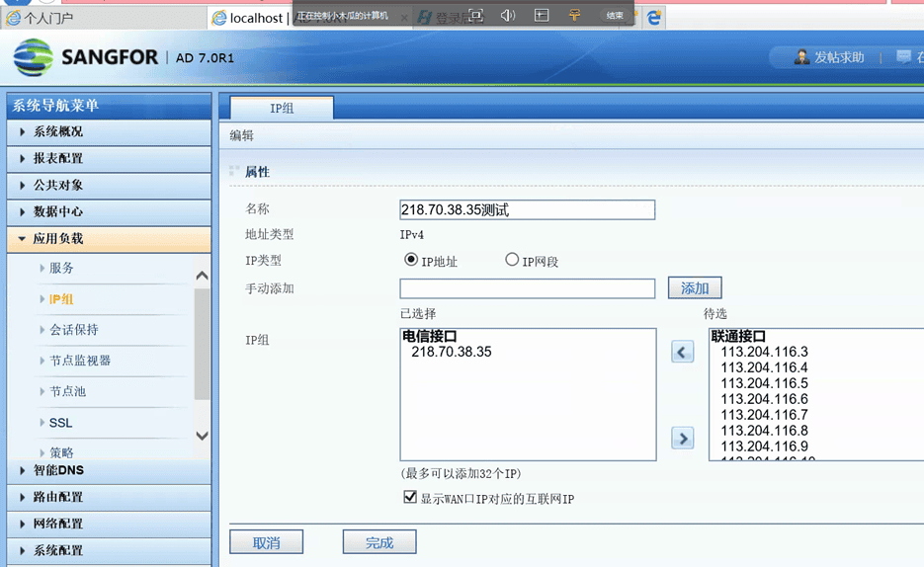Open 会话保持 submenu item
Screen dimensions: 924x567
[74, 330]
